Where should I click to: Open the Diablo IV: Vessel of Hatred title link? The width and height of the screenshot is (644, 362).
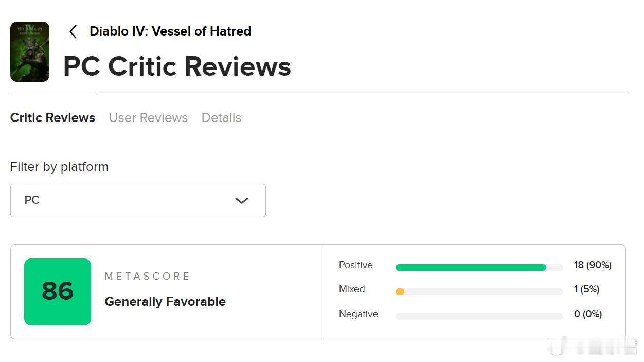coord(170,31)
